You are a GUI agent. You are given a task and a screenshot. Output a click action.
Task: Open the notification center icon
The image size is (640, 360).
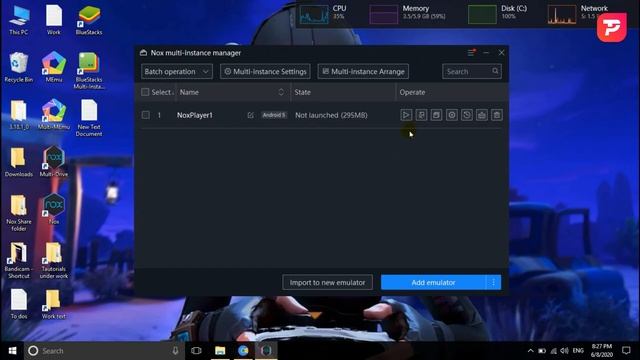(626, 351)
